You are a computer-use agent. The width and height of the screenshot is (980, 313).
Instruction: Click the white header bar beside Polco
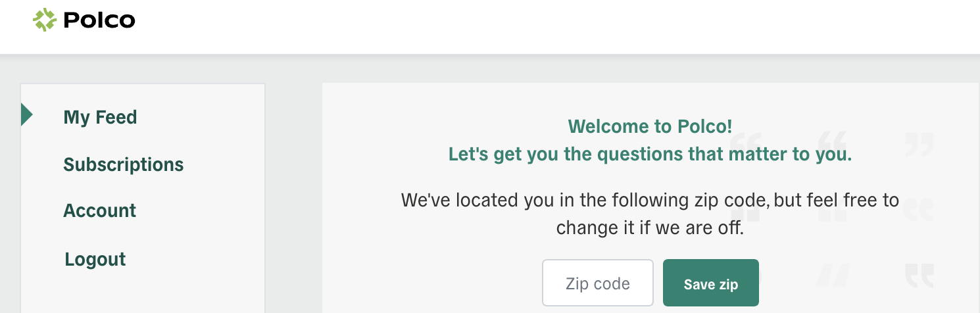pyautogui.click(x=526, y=26)
